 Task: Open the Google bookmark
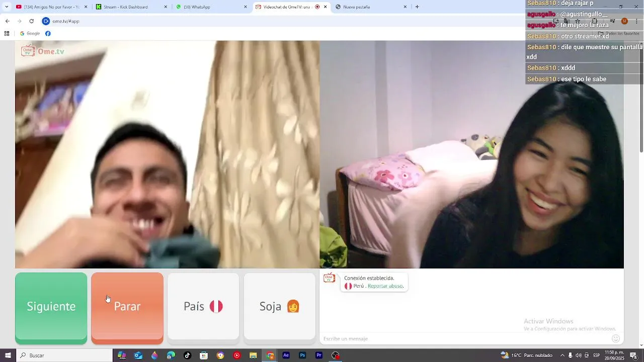(30, 34)
